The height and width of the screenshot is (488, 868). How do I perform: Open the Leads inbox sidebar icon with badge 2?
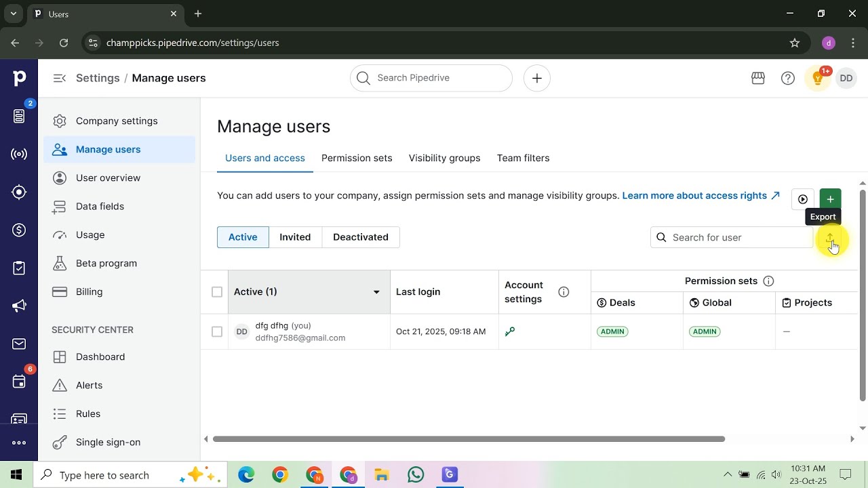[x=19, y=117]
